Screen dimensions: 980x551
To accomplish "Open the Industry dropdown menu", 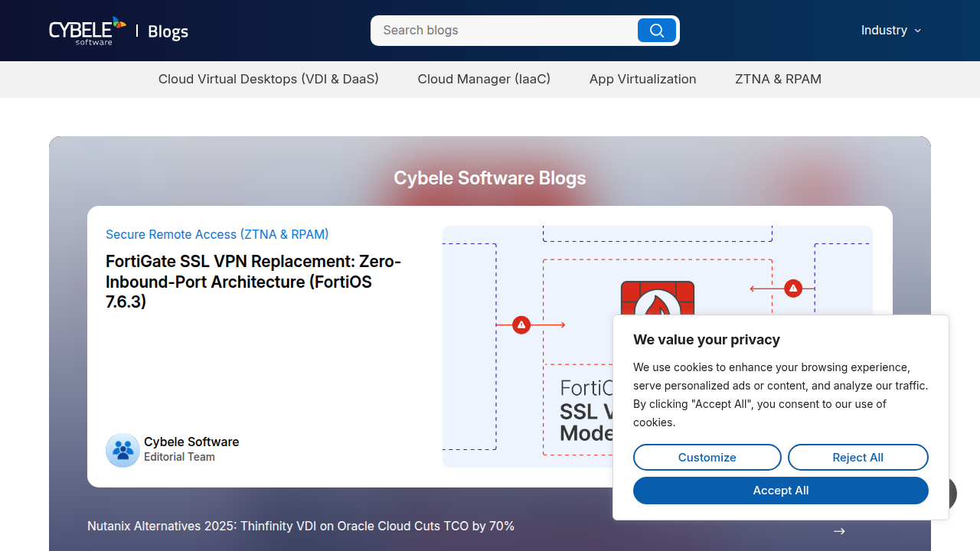I will [891, 31].
